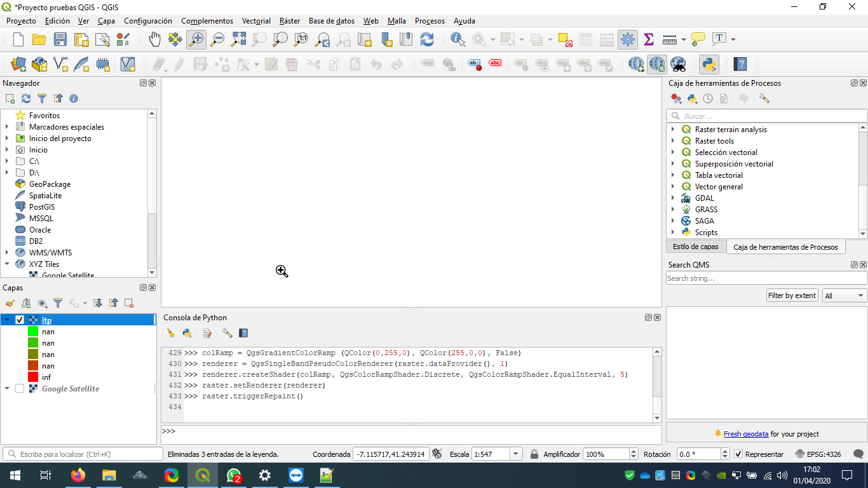868x488 pixels.
Task: Select the Zoom Out magnifier tool
Action: tap(217, 39)
